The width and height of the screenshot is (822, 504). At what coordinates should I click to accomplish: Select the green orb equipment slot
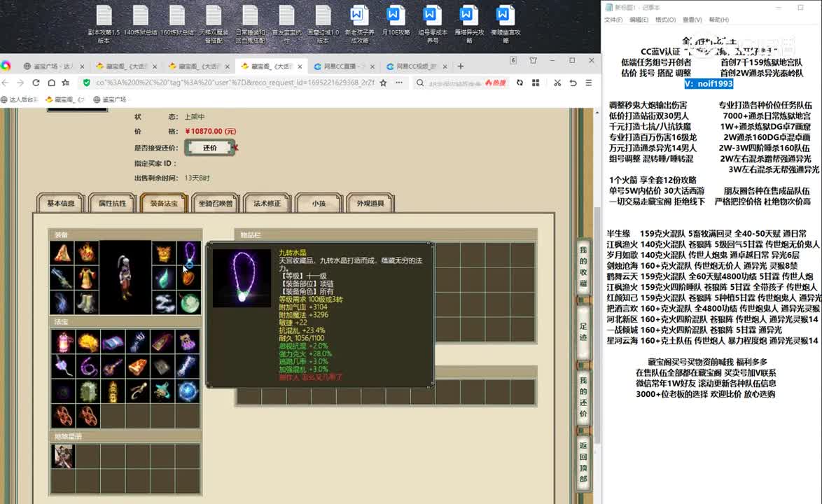point(189,303)
